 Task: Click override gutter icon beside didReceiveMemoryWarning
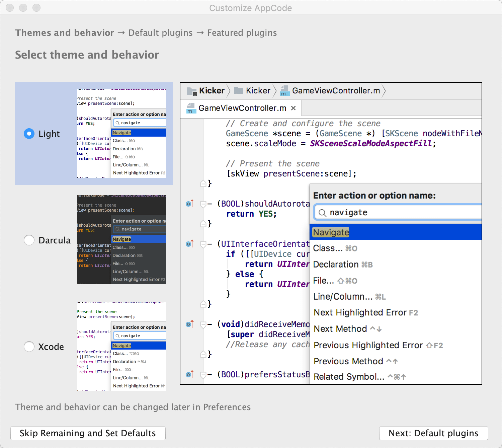pyautogui.click(x=189, y=324)
